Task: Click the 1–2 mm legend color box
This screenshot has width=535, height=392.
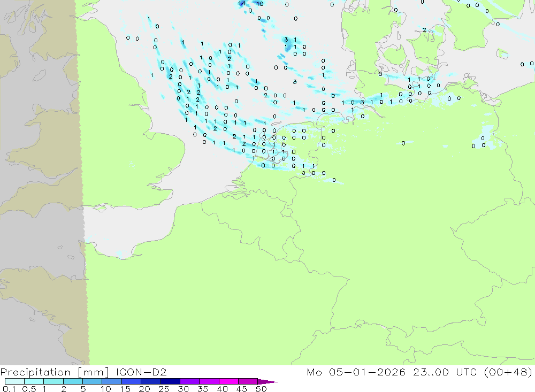Action: tap(53, 381)
